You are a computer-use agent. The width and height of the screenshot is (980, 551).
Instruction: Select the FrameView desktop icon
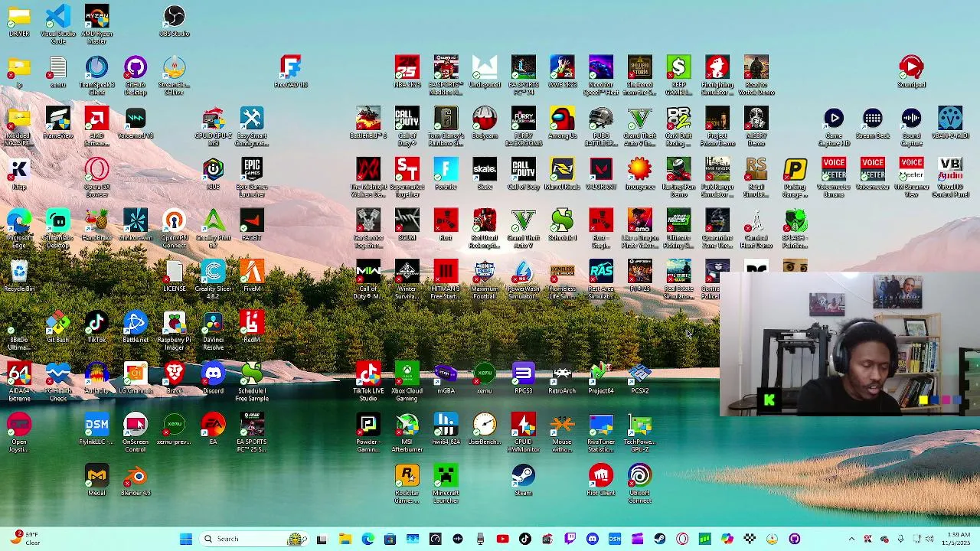tap(58, 122)
